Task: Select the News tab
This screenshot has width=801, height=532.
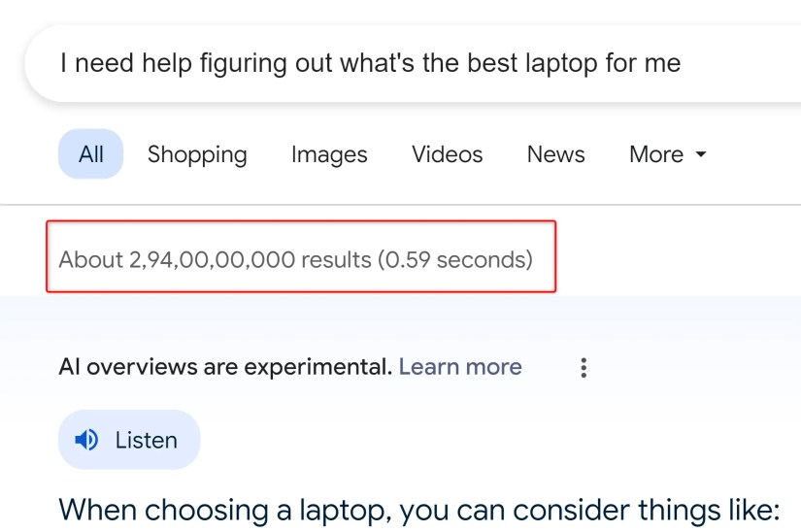Action: (x=555, y=154)
